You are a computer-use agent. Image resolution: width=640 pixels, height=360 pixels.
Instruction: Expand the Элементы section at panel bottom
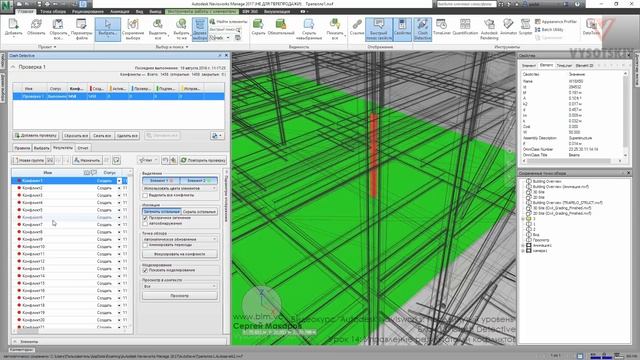pos(15,342)
